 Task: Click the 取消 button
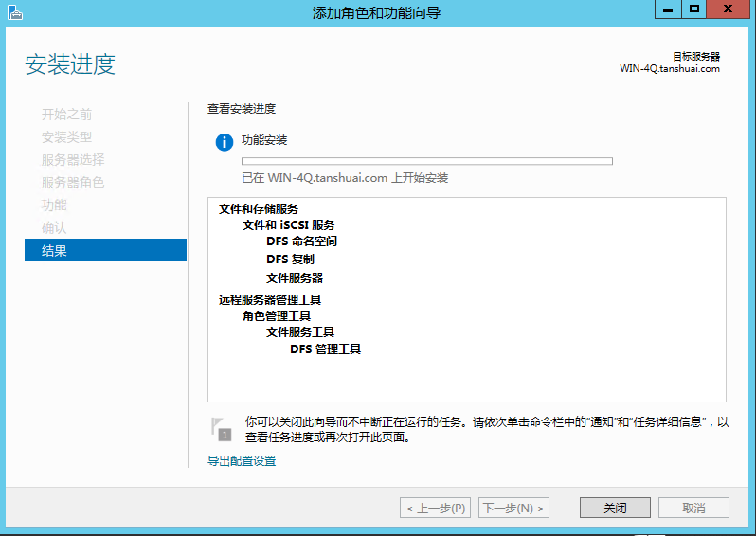click(693, 508)
